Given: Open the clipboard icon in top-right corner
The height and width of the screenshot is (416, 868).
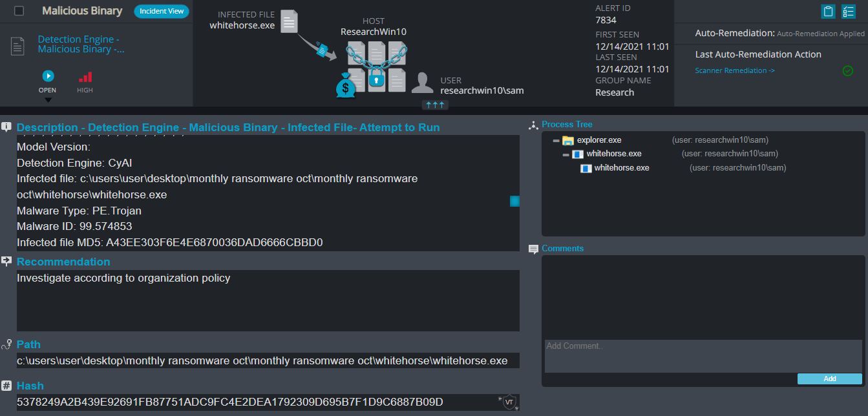Looking at the screenshot, I should (828, 11).
